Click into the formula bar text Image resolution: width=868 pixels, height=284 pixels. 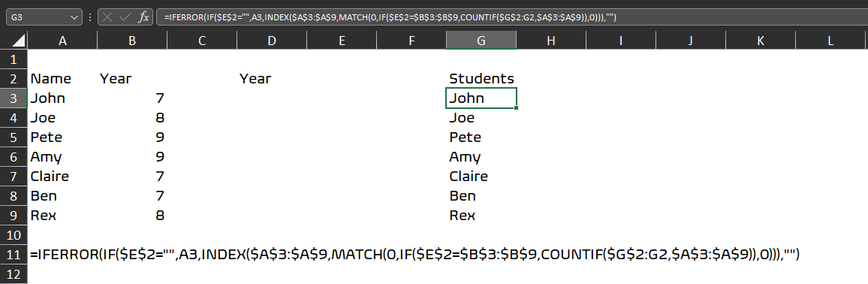(509, 18)
